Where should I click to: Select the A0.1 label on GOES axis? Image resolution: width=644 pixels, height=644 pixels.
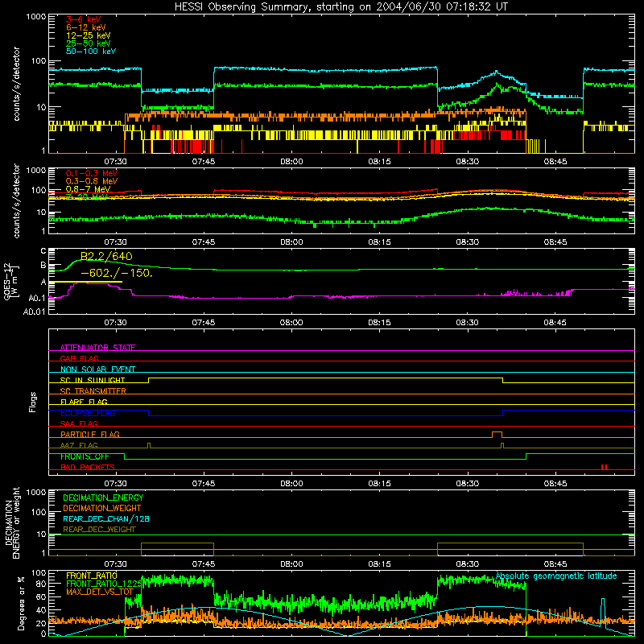click(37, 298)
